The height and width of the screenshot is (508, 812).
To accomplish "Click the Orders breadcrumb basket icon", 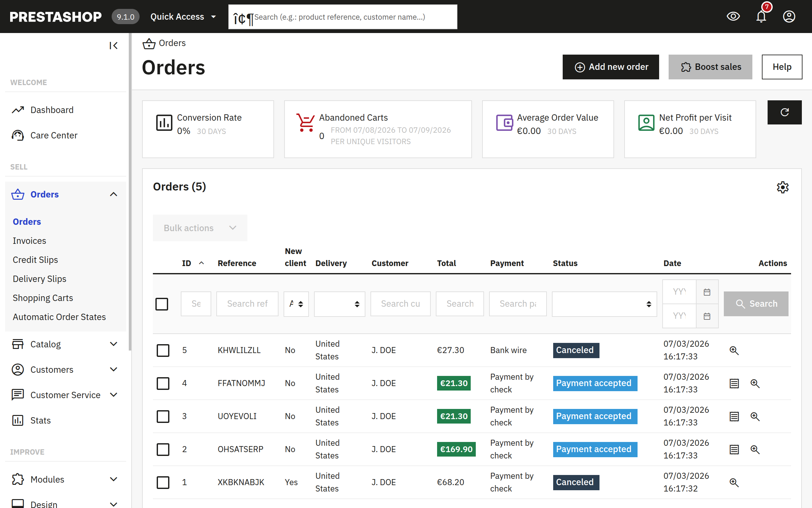I will point(149,43).
